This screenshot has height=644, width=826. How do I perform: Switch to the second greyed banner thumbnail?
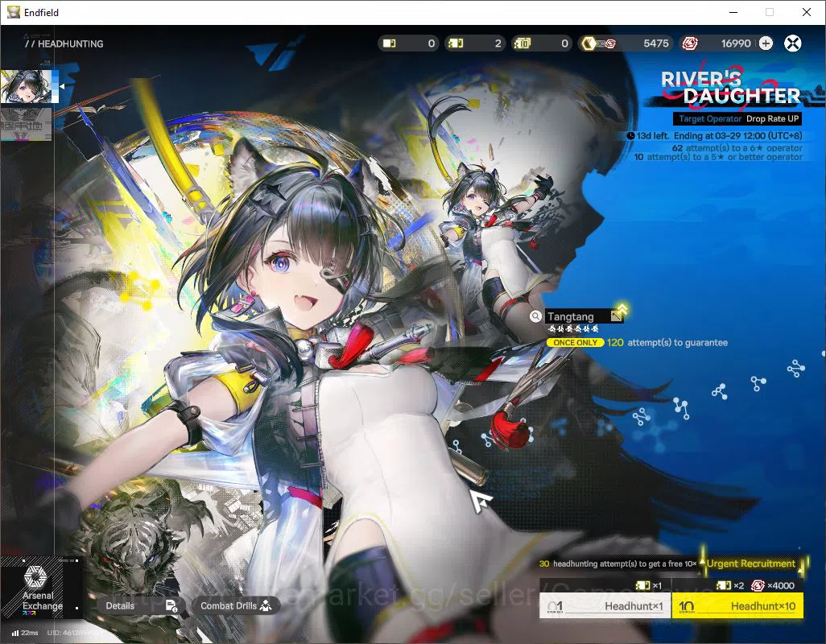(27, 124)
